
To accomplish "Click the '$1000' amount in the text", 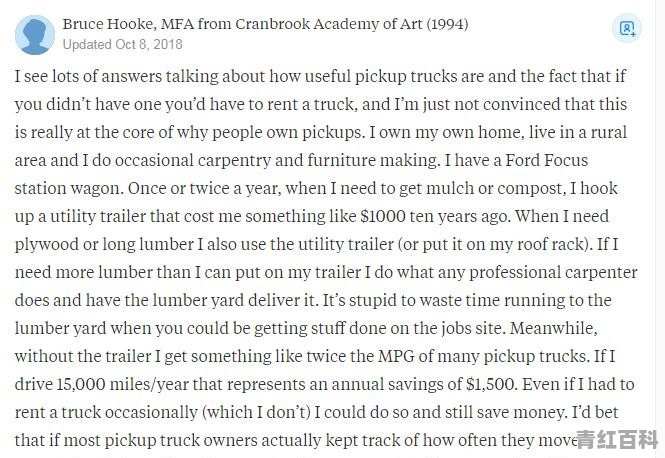I will 383,216.
